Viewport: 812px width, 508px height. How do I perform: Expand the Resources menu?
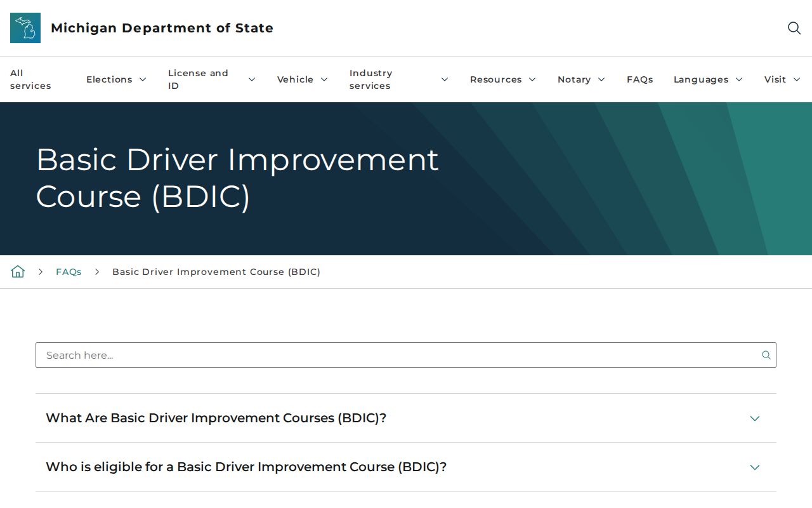coord(502,79)
